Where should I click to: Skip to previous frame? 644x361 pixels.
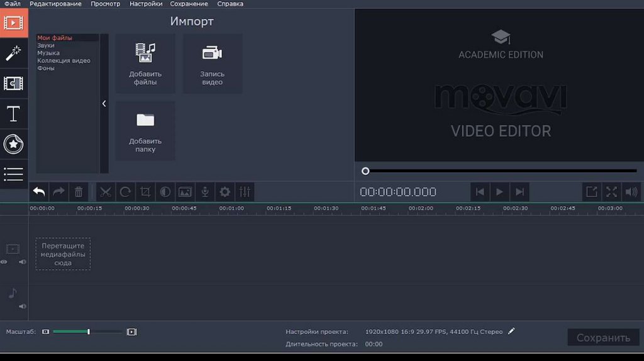pyautogui.click(x=480, y=192)
